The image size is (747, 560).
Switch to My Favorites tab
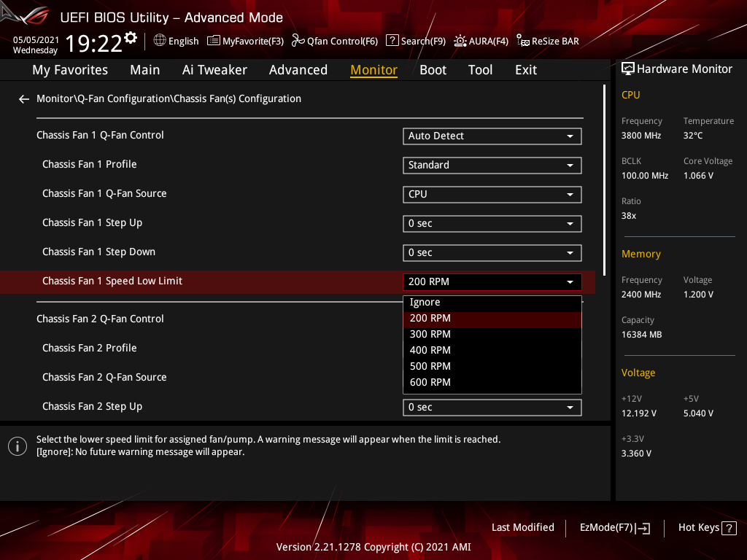point(70,70)
